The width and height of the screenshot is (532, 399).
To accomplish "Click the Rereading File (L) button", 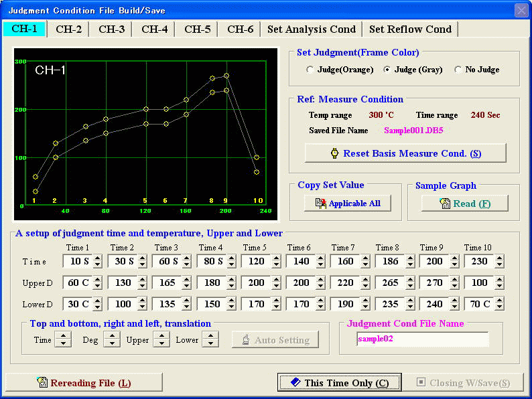I will (84, 382).
